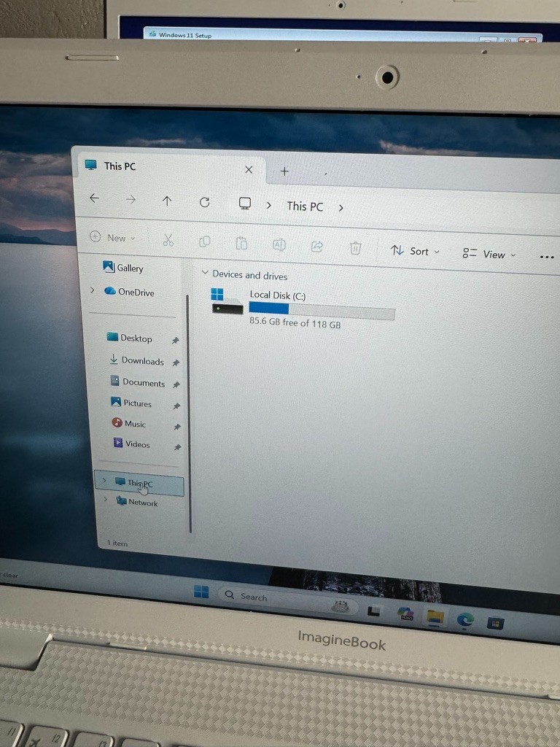Click the Copy toolbar icon
The image size is (560, 747).
point(204,241)
